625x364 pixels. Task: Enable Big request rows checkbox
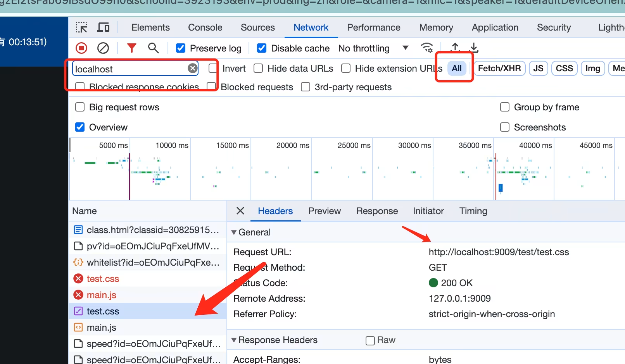coord(80,107)
